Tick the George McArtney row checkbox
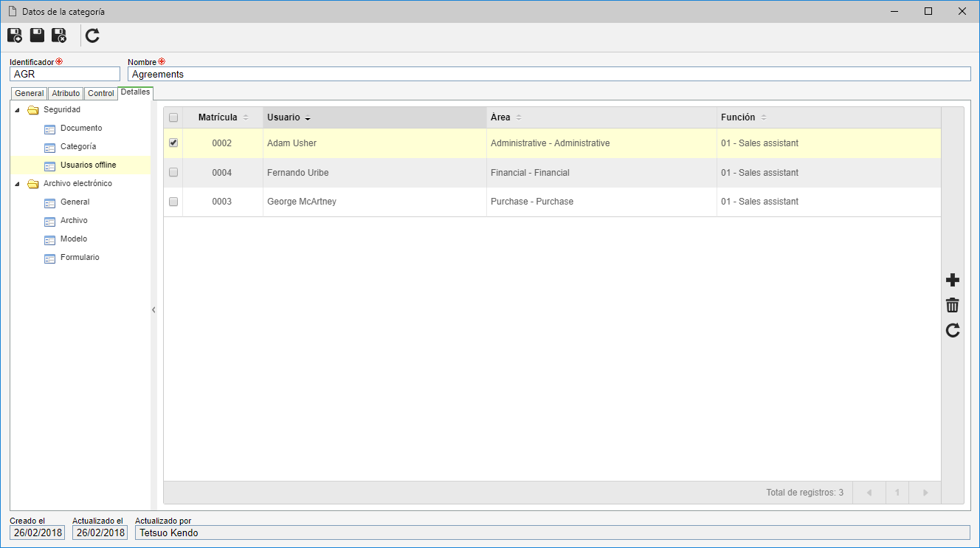The width and height of the screenshot is (980, 548). coord(173,202)
